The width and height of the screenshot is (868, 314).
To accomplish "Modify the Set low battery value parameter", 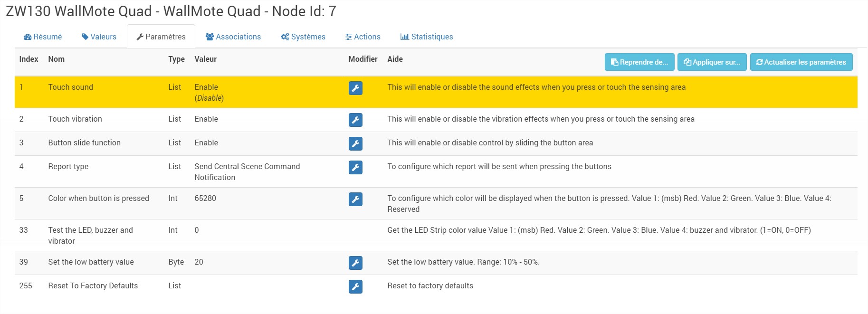I will coord(355,263).
